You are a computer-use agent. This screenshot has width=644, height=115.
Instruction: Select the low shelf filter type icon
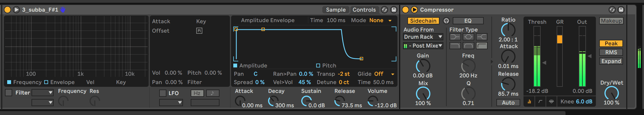(x=455, y=37)
